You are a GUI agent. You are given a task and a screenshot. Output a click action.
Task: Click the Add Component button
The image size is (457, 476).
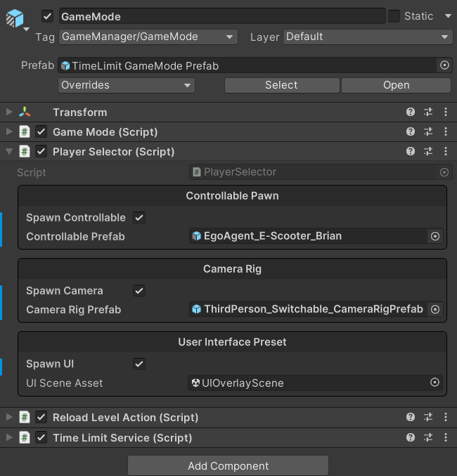(x=228, y=465)
